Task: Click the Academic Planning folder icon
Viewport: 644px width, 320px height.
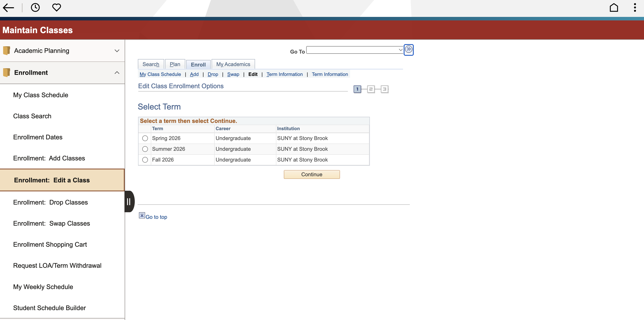Action: click(7, 50)
